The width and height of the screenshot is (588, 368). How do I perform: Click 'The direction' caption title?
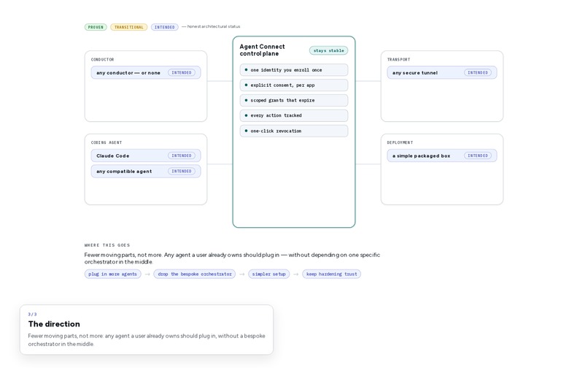point(54,323)
